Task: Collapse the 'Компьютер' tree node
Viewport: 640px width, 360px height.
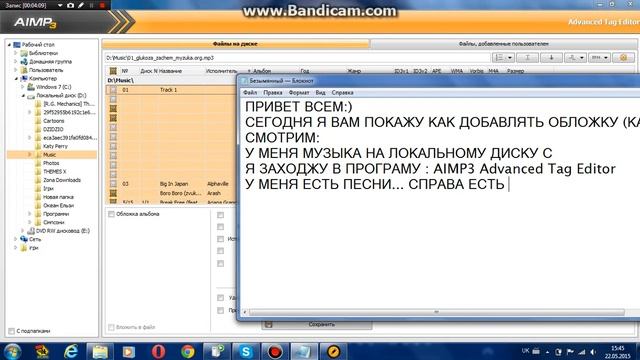Action: (16, 78)
